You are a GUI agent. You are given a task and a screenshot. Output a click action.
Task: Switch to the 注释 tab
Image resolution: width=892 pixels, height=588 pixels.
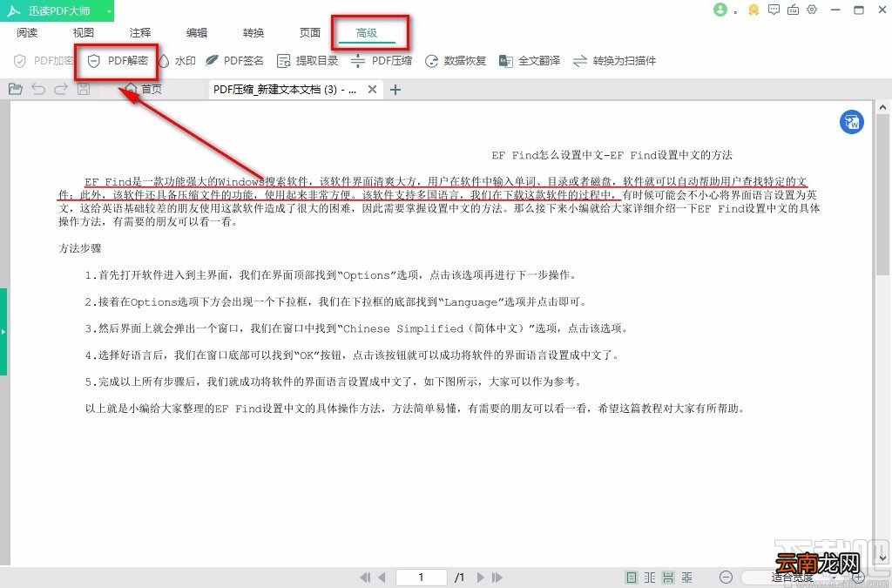coord(140,33)
